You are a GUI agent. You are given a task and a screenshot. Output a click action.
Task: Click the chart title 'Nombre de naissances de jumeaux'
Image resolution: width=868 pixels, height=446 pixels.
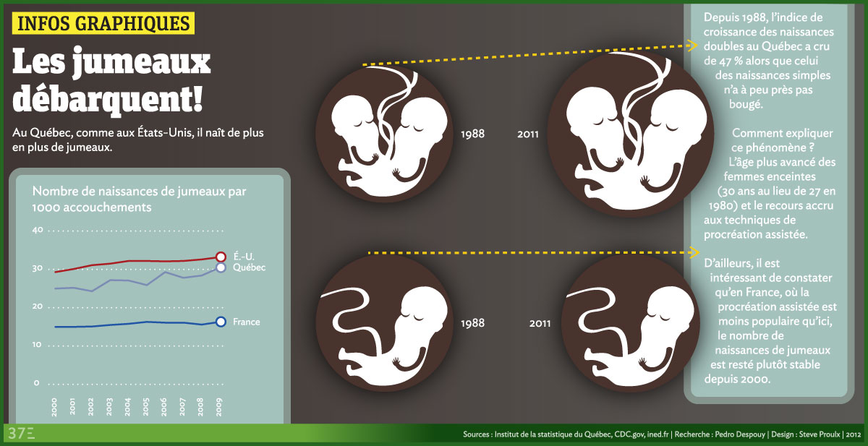(139, 199)
